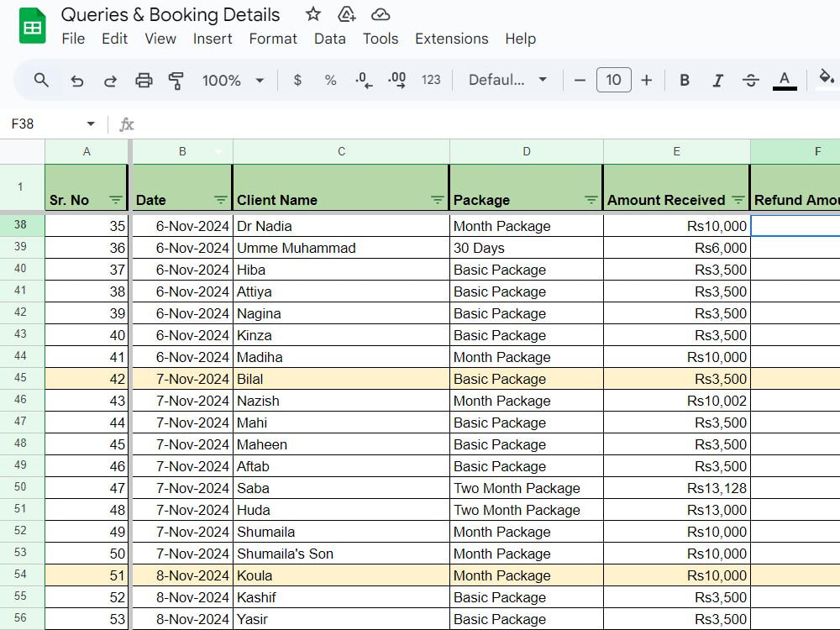This screenshot has width=840, height=630.
Task: Select the cell containing Dr Nadia
Action: coord(341,226)
